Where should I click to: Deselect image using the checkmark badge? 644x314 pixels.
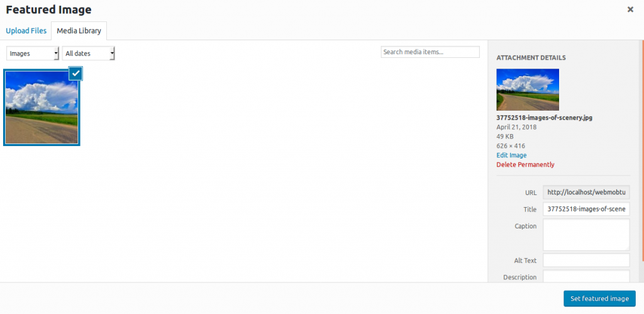[x=75, y=74]
